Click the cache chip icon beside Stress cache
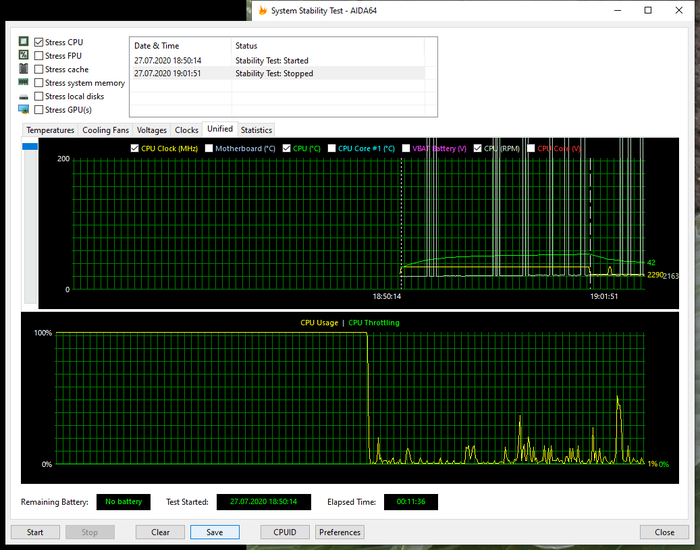The image size is (700, 550). [x=24, y=69]
